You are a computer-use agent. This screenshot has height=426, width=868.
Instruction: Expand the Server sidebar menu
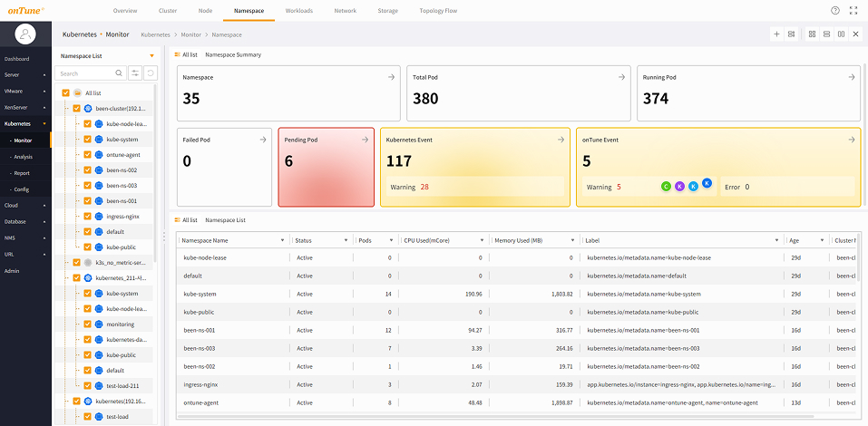pos(25,74)
